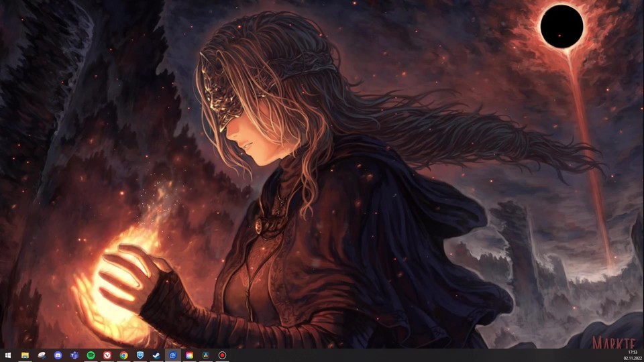
Task: Launch Steam from the taskbar
Action: [x=156, y=355]
